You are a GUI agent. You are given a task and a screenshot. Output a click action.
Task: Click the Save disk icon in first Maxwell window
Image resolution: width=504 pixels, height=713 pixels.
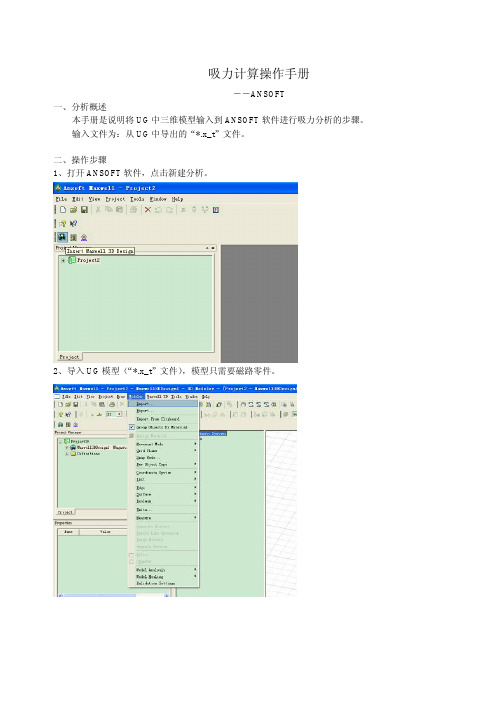tap(84, 210)
